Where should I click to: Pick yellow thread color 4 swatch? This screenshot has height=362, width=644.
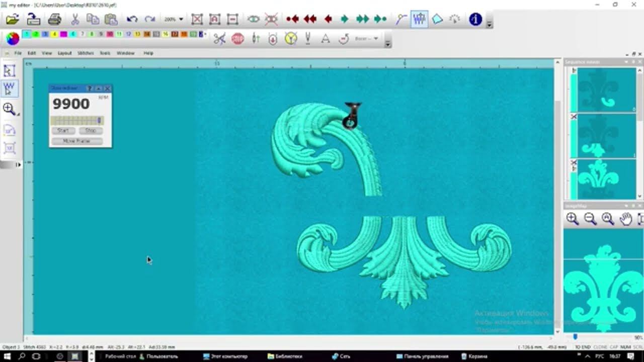point(54,34)
